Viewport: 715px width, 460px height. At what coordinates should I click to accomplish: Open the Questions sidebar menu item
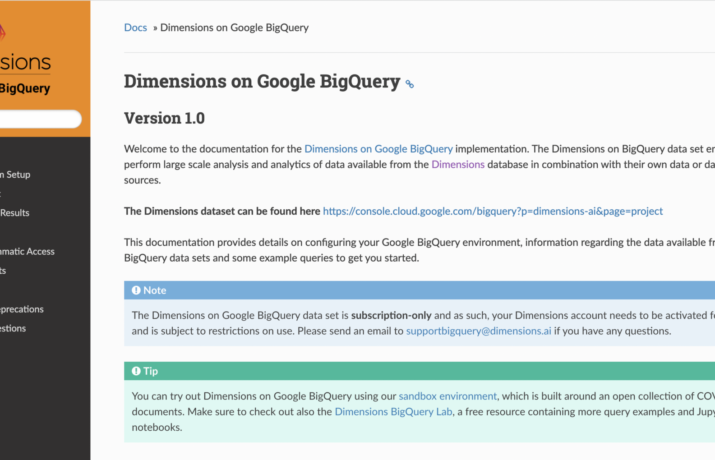pyautogui.click(x=14, y=328)
